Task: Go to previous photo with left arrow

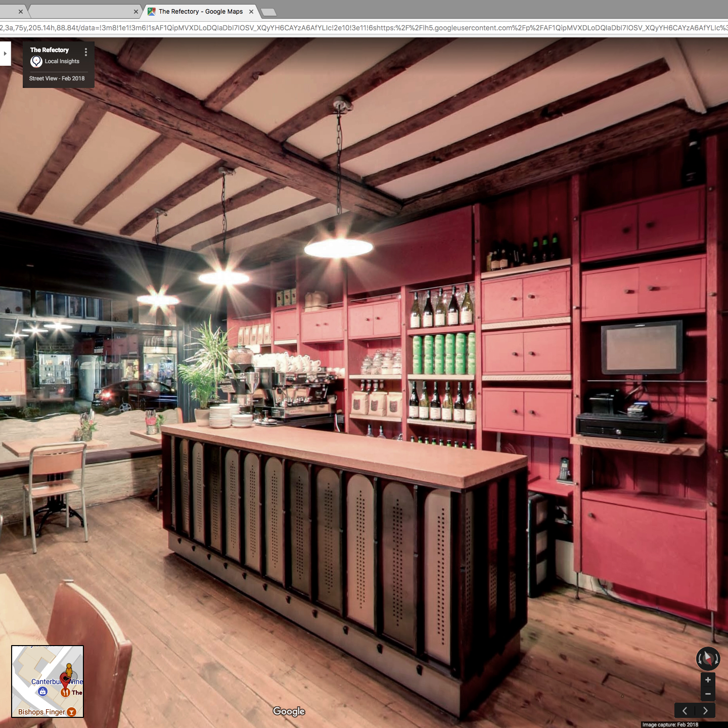Action: tap(685, 710)
